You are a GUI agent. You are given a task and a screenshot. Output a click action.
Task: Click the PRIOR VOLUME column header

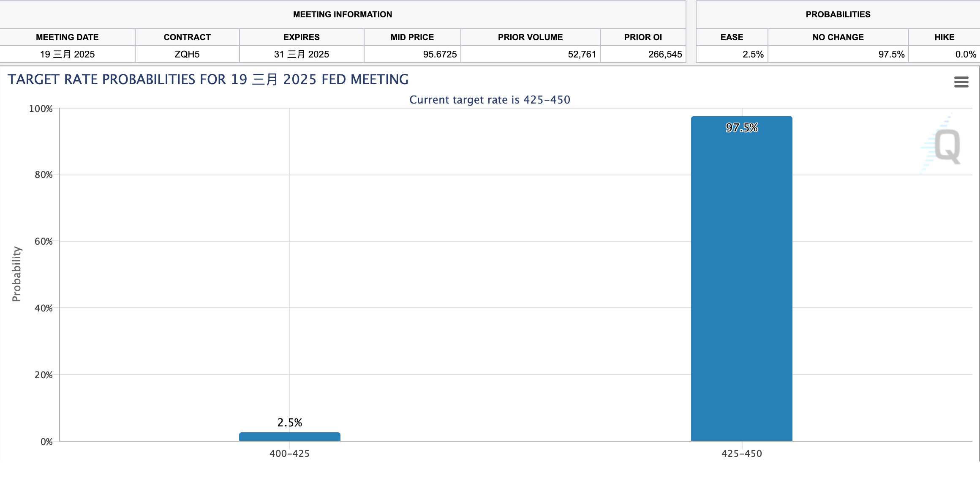[x=530, y=37]
